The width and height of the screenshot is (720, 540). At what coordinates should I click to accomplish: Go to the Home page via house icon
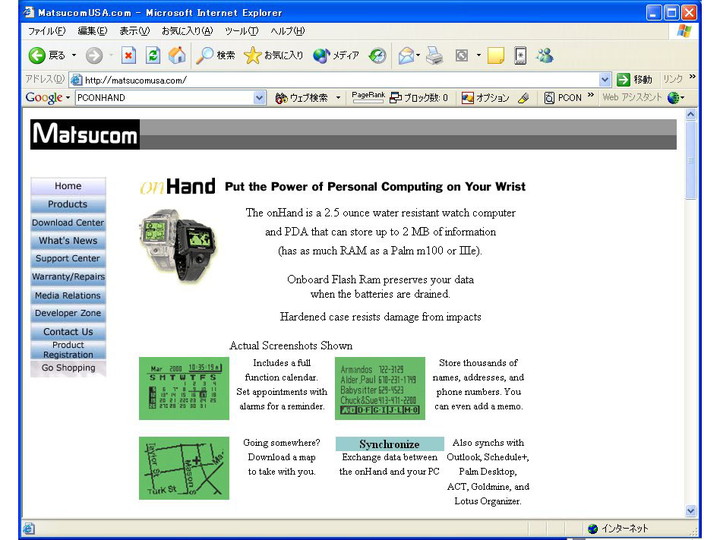tap(177, 56)
